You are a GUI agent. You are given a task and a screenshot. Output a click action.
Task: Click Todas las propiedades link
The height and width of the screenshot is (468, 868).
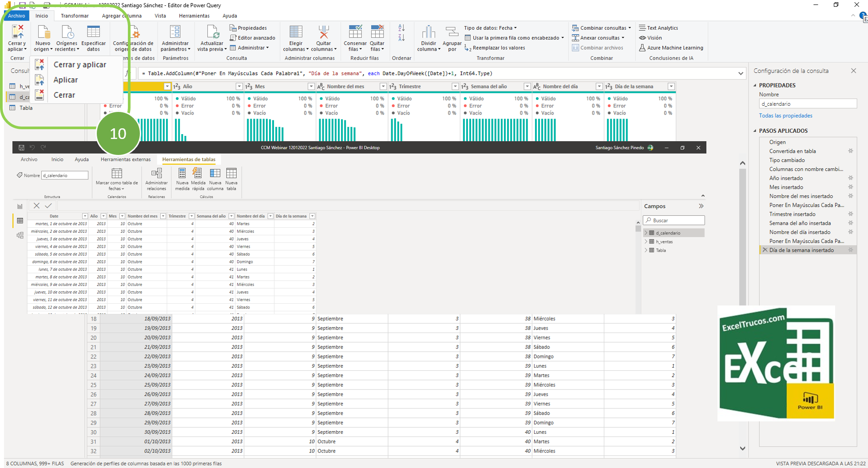click(785, 116)
